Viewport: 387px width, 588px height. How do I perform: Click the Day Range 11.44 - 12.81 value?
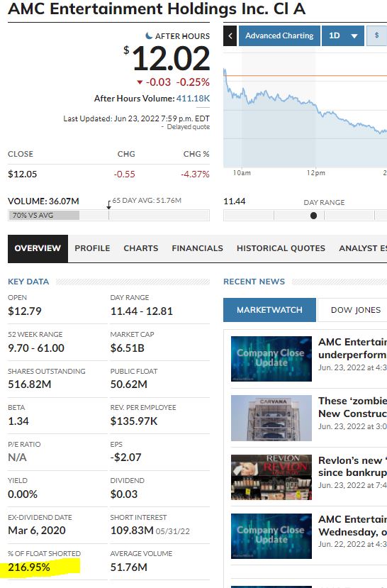tap(142, 311)
